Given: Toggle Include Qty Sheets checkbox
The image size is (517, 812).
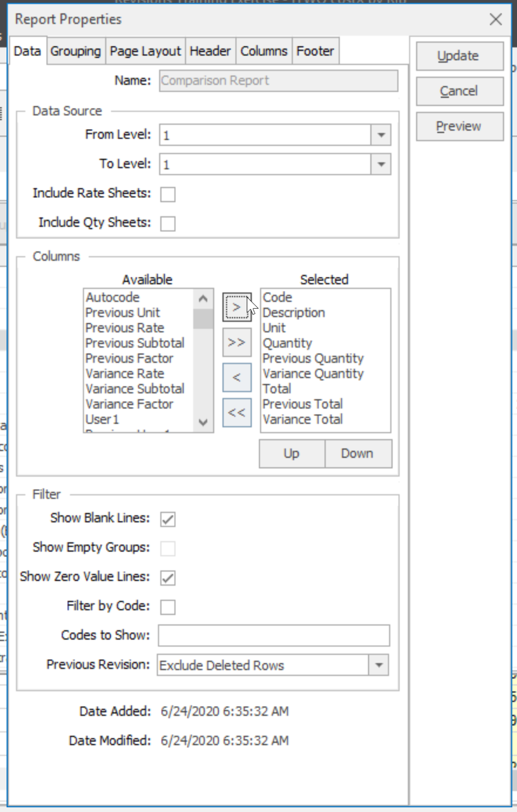Looking at the screenshot, I should pos(168,224).
